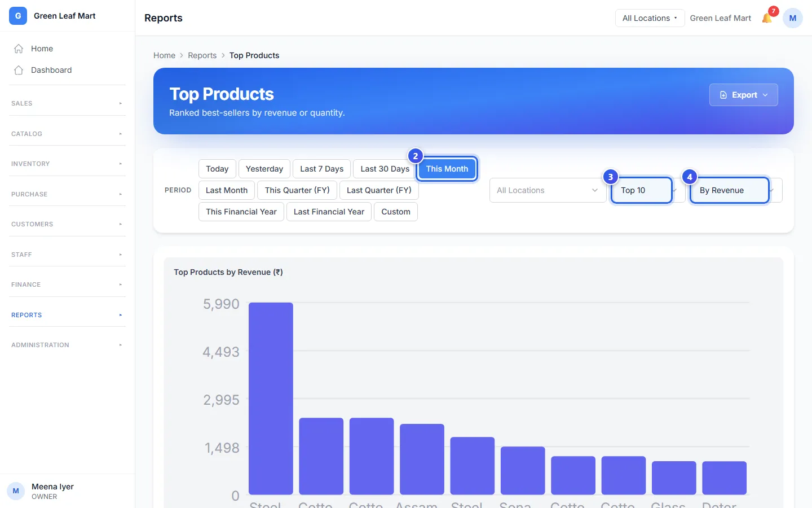The height and width of the screenshot is (508, 812).
Task: Expand the Staff sidebar section
Action: 67,255
